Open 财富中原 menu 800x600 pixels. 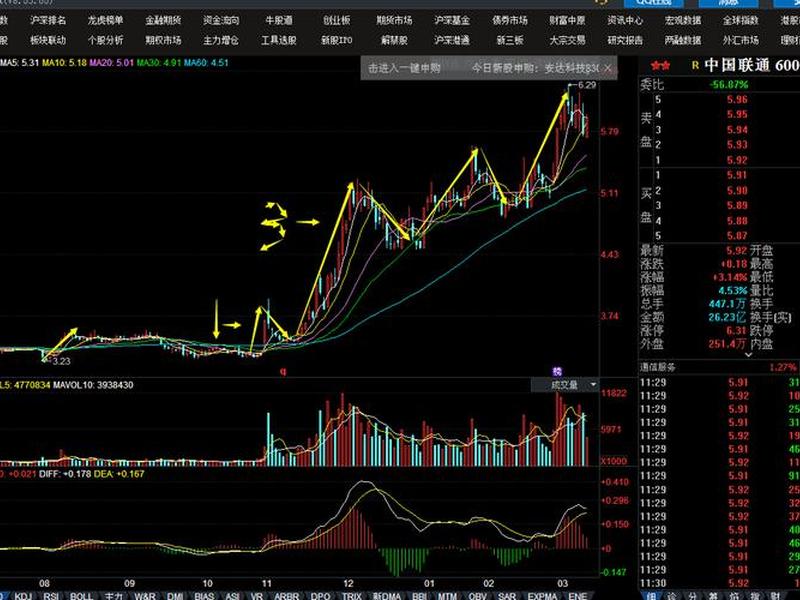coord(567,21)
